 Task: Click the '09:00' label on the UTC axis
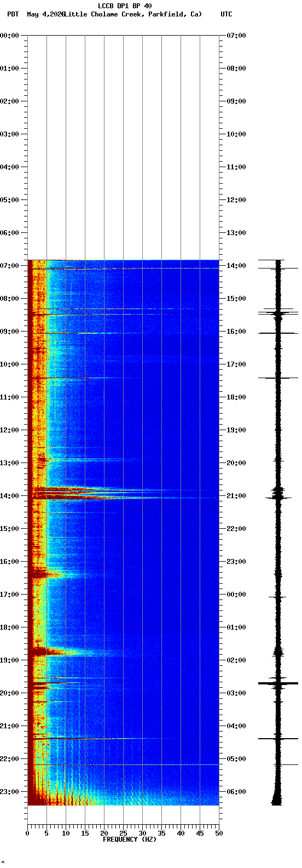[236, 101]
